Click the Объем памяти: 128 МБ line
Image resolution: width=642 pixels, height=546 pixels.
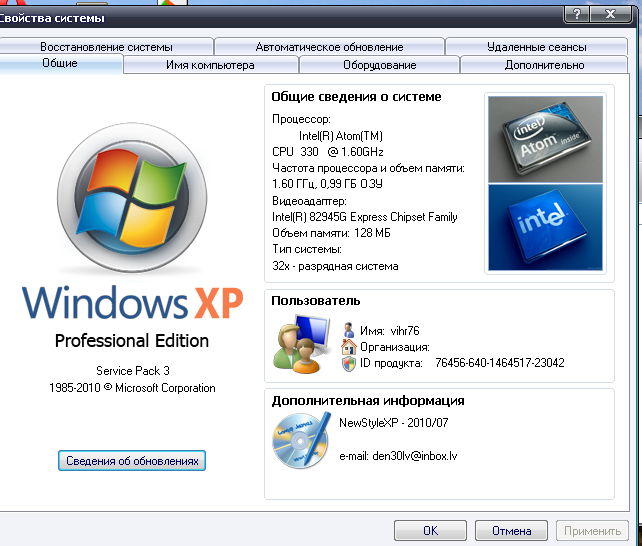(x=331, y=233)
